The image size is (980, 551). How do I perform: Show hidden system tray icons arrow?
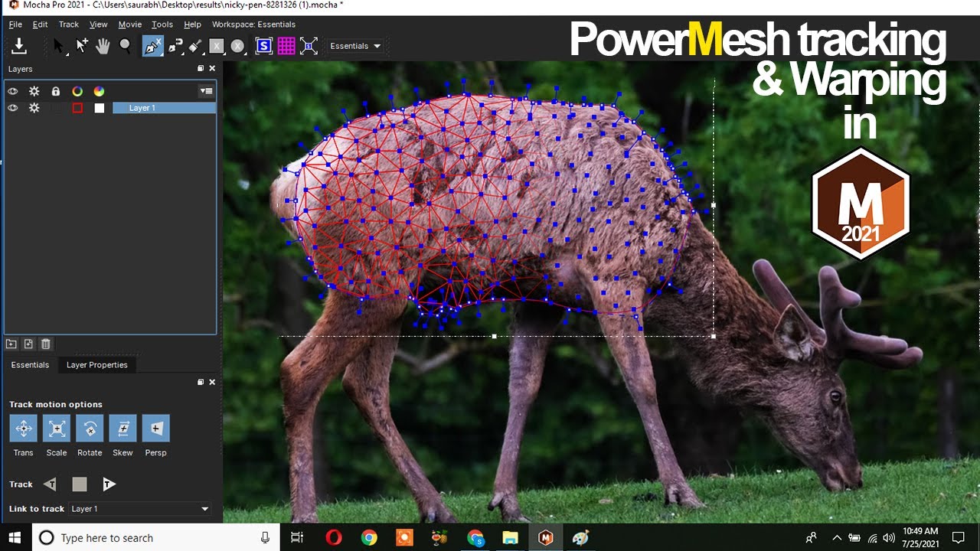pos(837,538)
